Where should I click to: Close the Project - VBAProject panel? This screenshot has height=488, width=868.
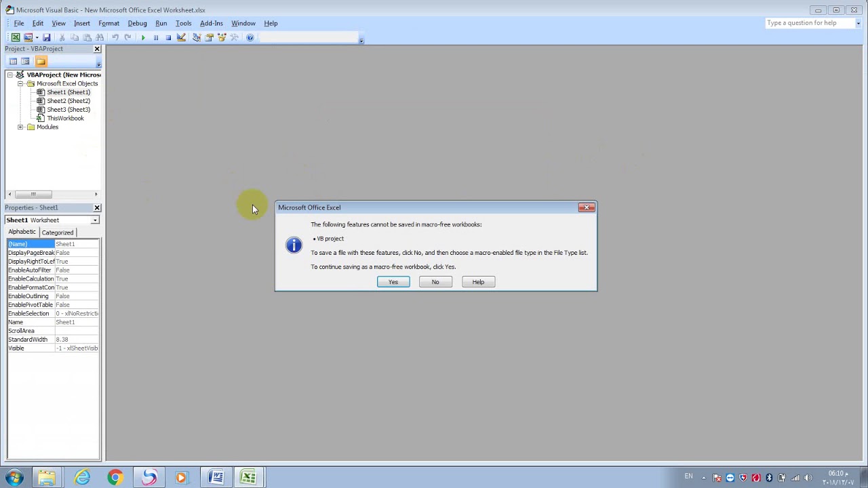(97, 49)
